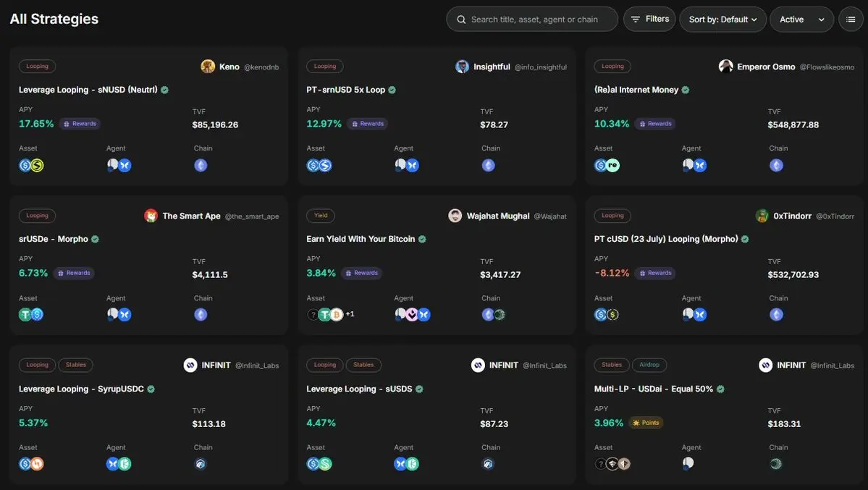868x490 pixels.
Task: Click agent icons on sNUSD card
Action: pyautogui.click(x=119, y=165)
